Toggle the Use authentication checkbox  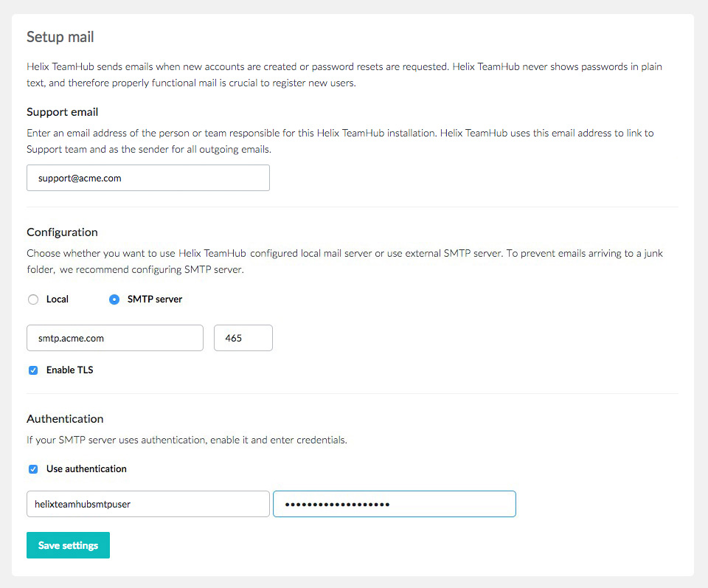tap(32, 468)
